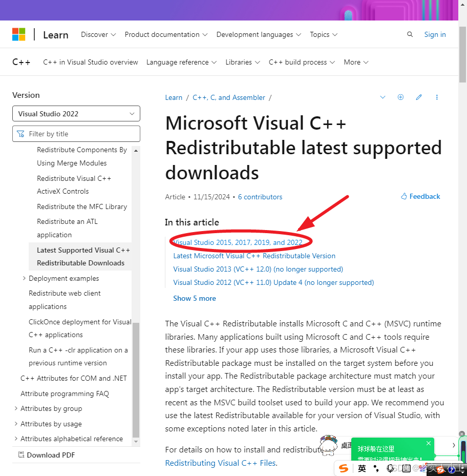This screenshot has width=467, height=476.
Task: Click the Microsoft logo
Action: coord(19,34)
